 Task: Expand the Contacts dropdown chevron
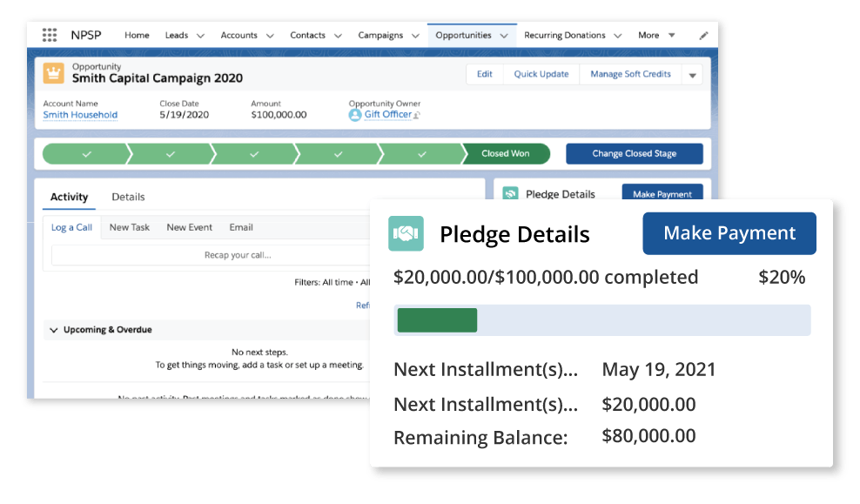point(338,36)
